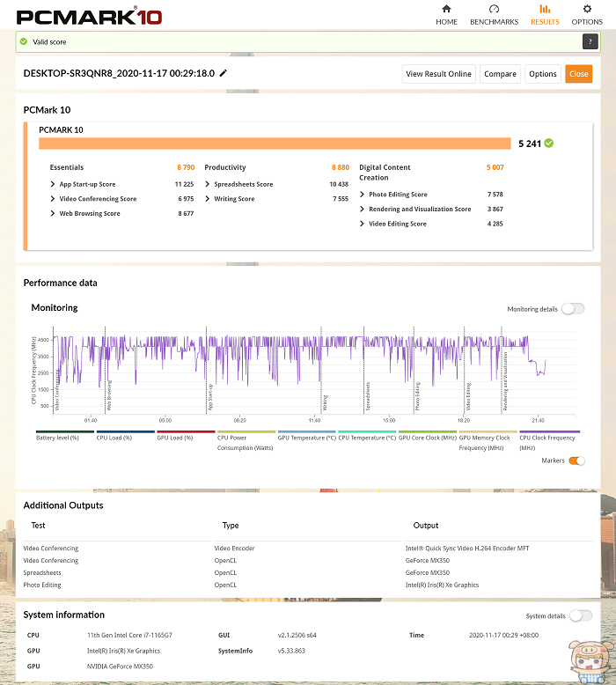616x685 pixels.
Task: Click the View Result Online button
Action: (438, 74)
